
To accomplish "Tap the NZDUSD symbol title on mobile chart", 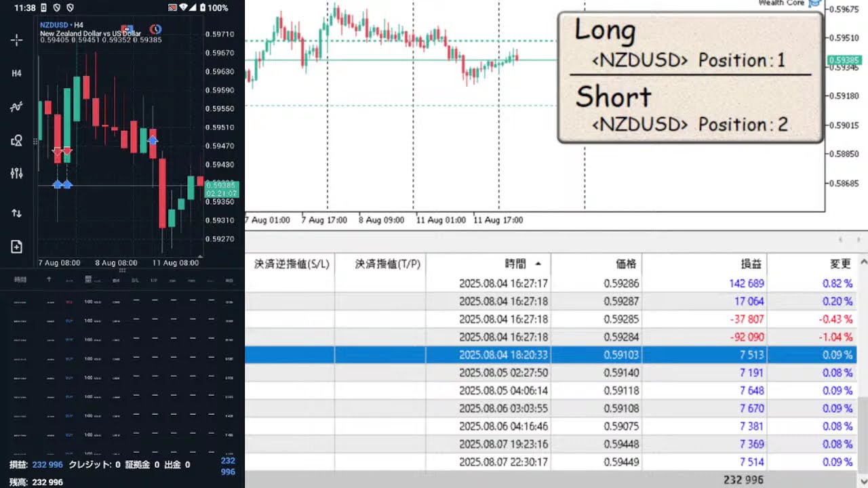I will coord(54,25).
